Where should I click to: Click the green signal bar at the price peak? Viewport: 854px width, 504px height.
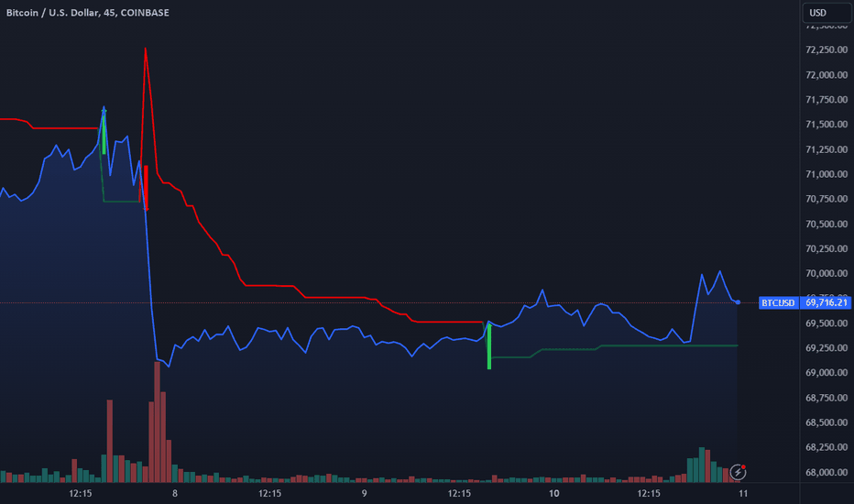click(104, 132)
